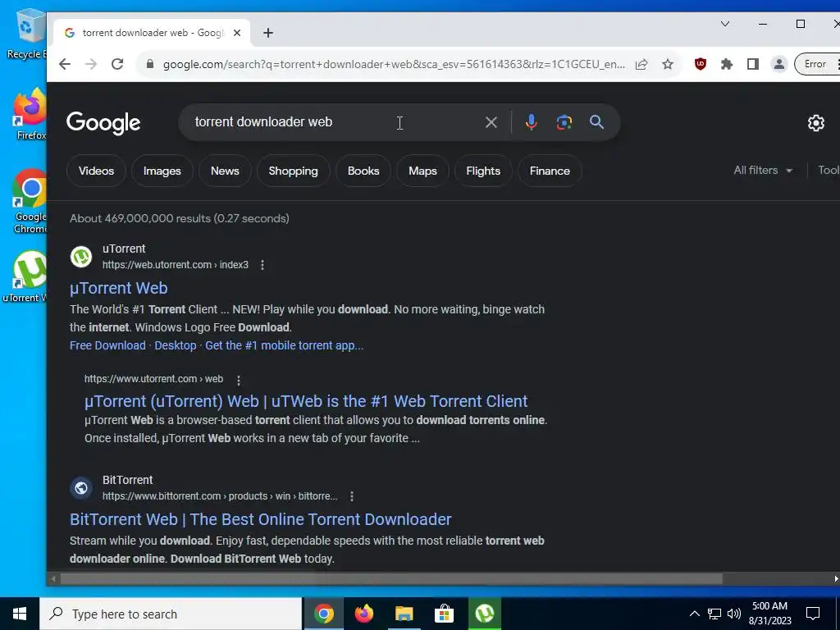Start voice search with the microphone icon

click(x=531, y=122)
